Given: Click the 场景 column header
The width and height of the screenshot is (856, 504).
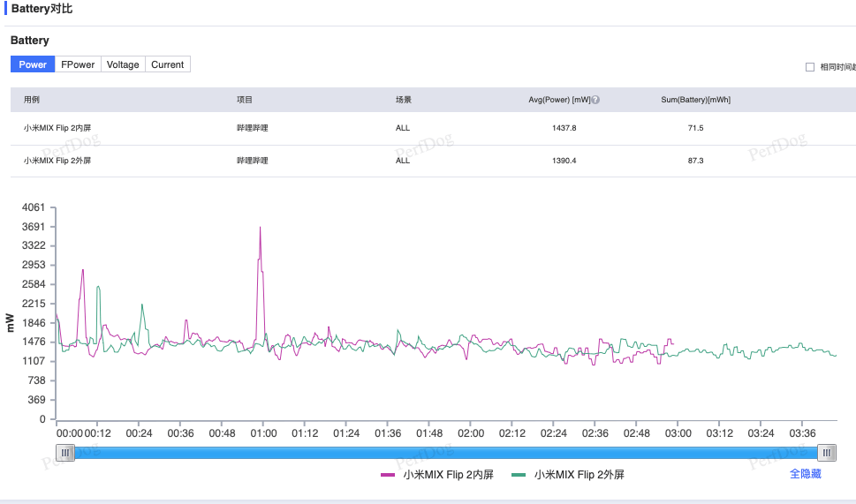Looking at the screenshot, I should [x=404, y=100].
